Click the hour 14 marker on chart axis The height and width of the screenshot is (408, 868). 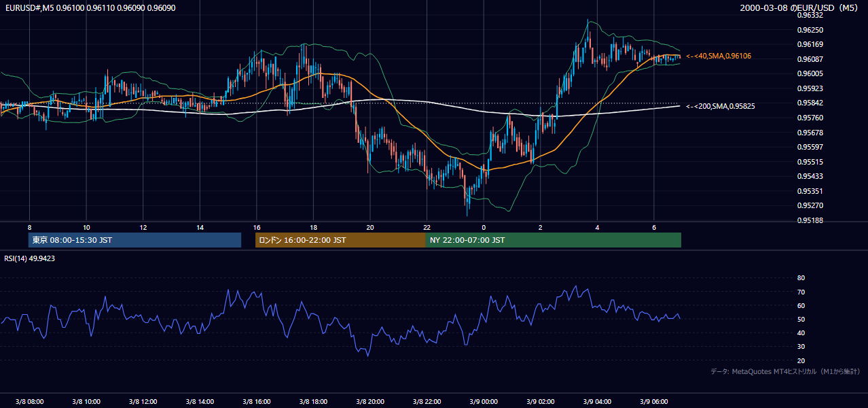200,227
